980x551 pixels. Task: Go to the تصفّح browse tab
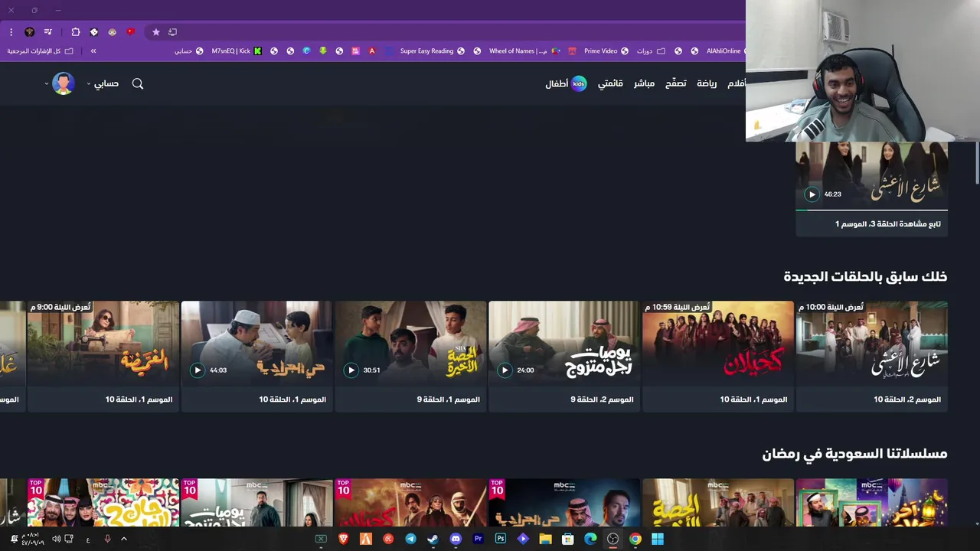point(675,83)
